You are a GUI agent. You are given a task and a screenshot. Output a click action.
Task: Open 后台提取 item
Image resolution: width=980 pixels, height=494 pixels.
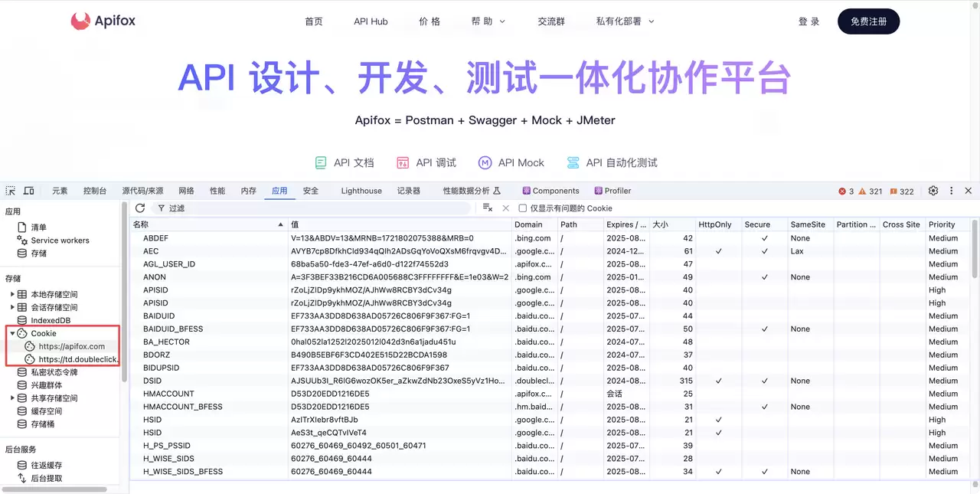(x=40, y=479)
